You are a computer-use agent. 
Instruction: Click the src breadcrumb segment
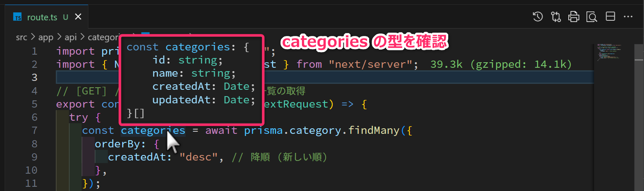(x=21, y=37)
